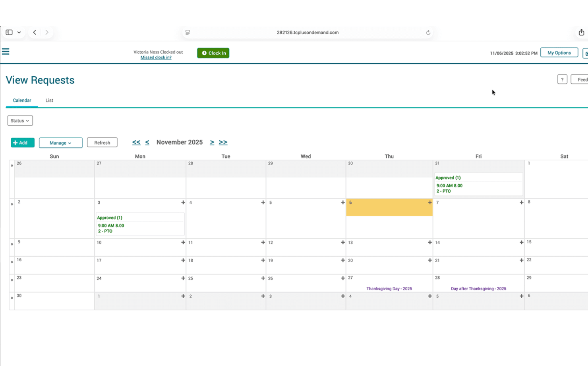Open the question mark help button

562,79
